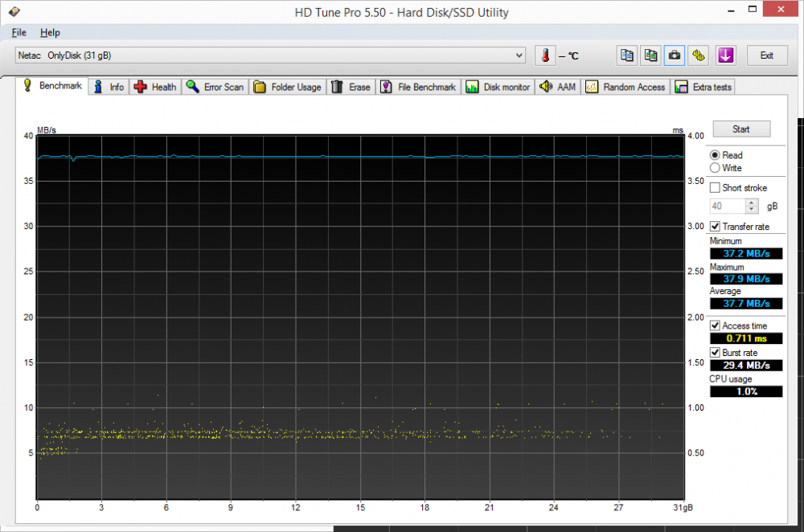Screen dimensions: 804x532
Task: Toggle the Access time checkbox
Action: 715,325
